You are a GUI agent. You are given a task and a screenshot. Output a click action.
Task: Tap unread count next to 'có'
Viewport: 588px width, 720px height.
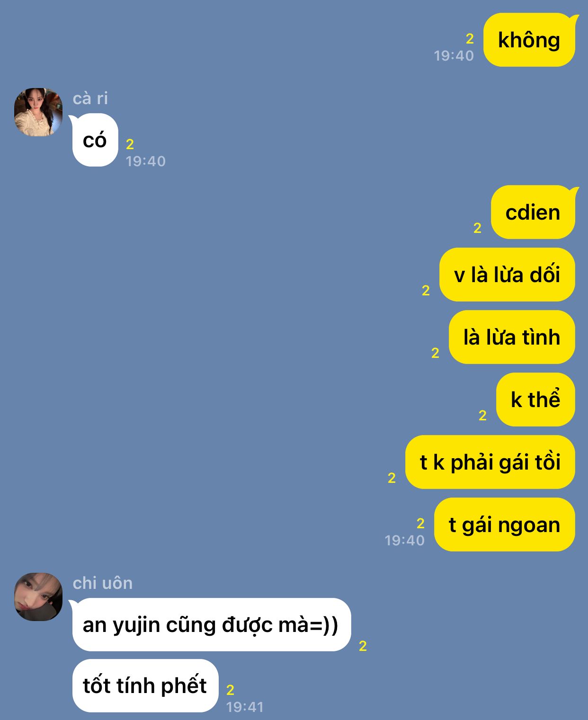[130, 144]
